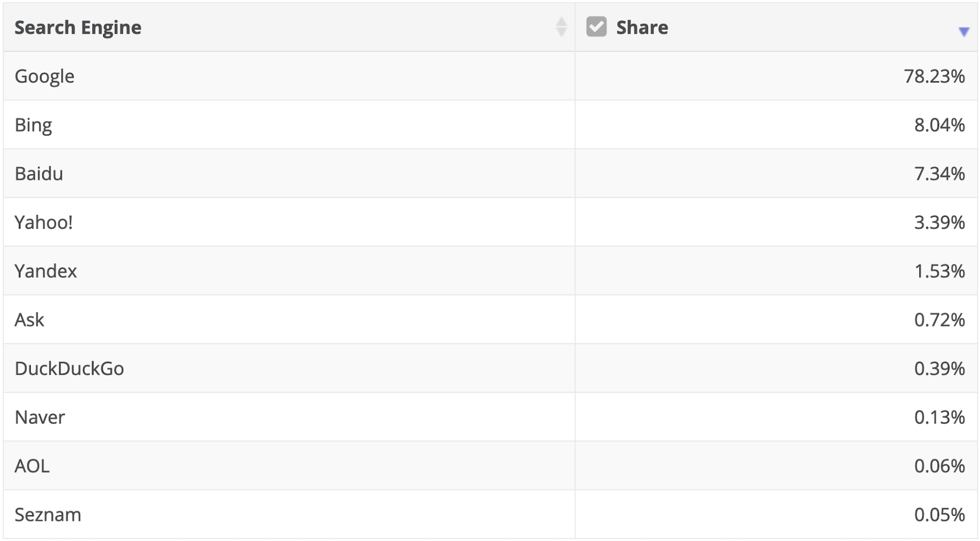The image size is (980, 541).
Task: Select the DuckDuckGo row
Action: pos(69,368)
